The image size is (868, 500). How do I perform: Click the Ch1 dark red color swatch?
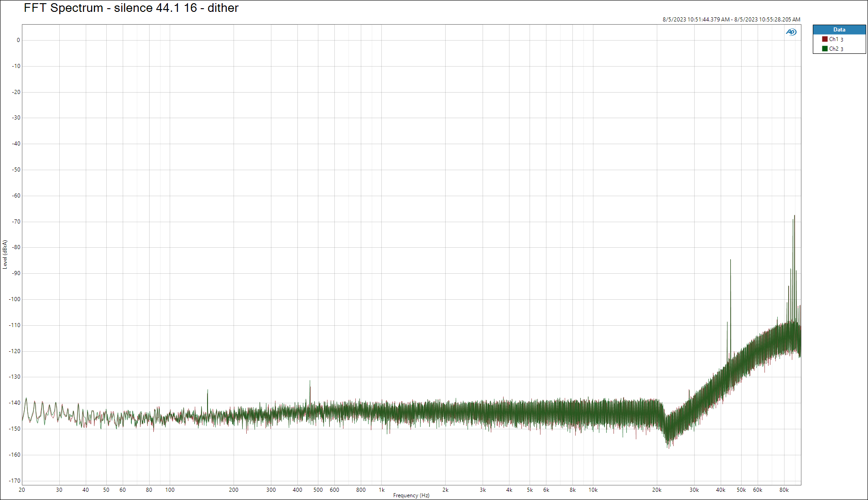tap(825, 39)
